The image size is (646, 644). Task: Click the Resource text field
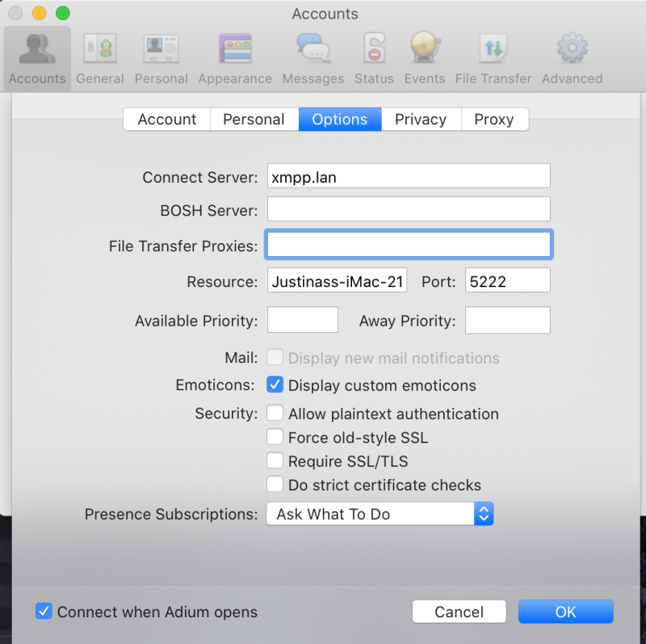pyautogui.click(x=337, y=280)
